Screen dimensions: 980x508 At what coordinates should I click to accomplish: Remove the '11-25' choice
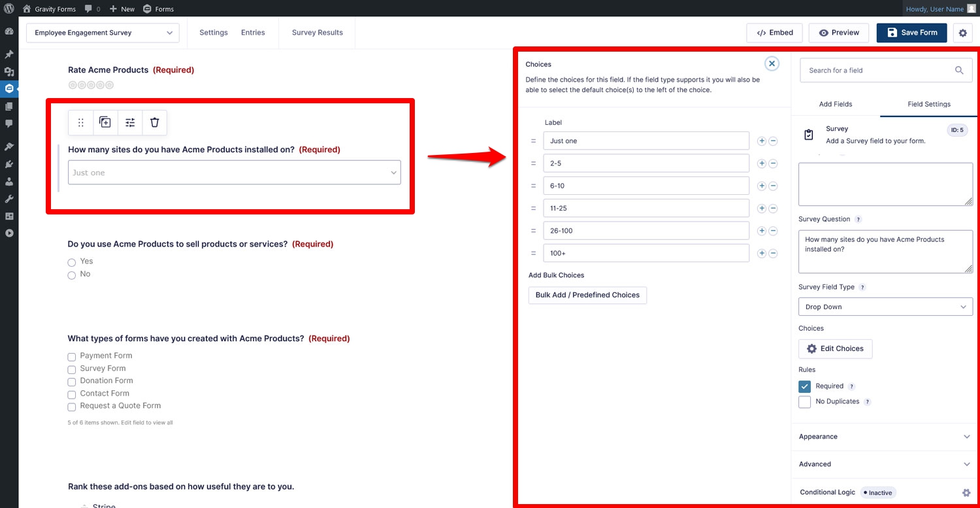[773, 209]
